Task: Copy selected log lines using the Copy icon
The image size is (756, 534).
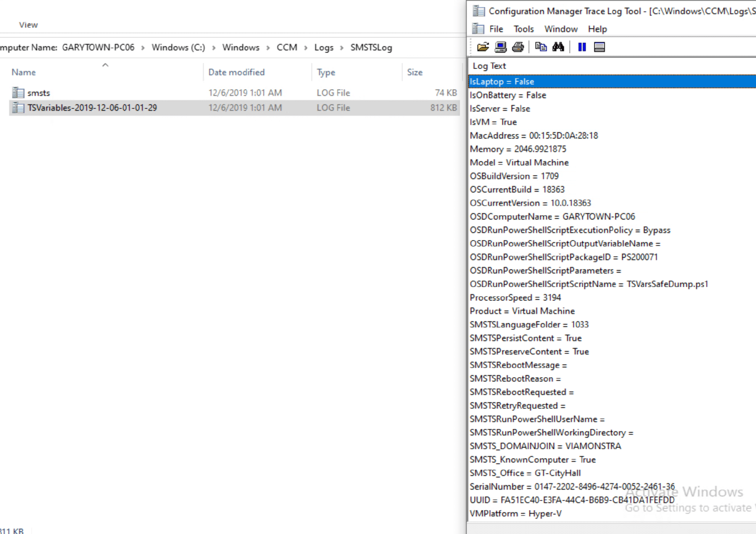Action: [541, 47]
